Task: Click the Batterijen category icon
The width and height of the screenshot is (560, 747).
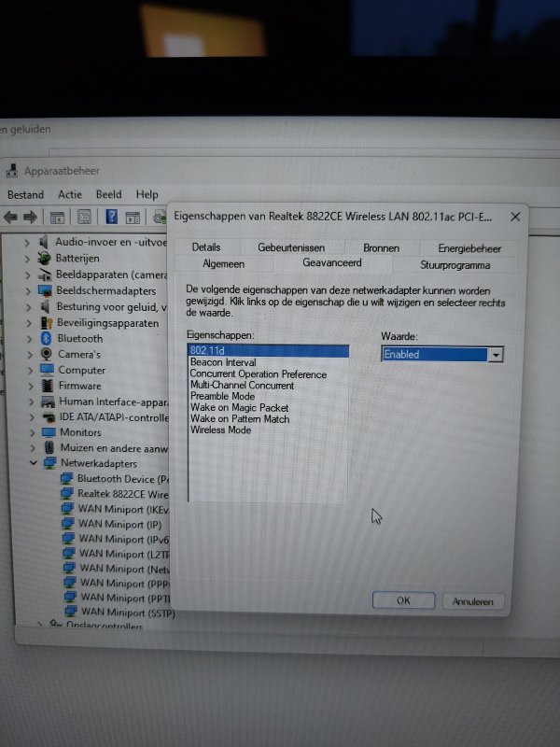Action: pos(44,258)
